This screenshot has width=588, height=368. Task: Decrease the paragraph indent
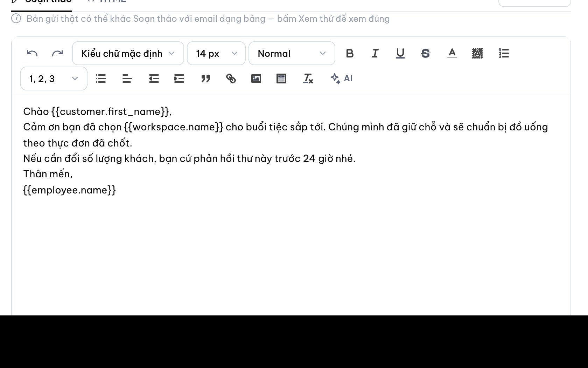coord(154,79)
